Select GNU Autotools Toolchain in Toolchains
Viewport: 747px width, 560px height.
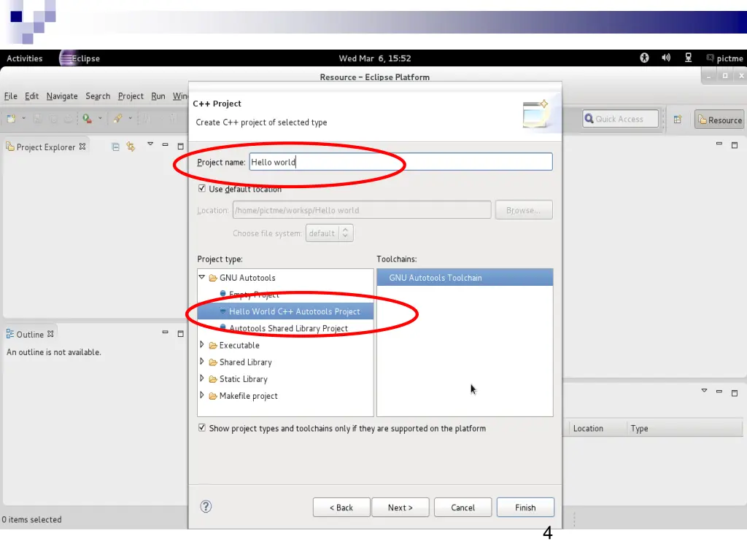[x=465, y=278]
